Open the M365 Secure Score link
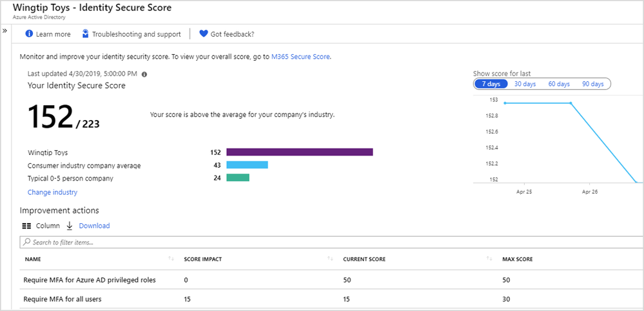This screenshot has width=644, height=311. click(x=300, y=57)
